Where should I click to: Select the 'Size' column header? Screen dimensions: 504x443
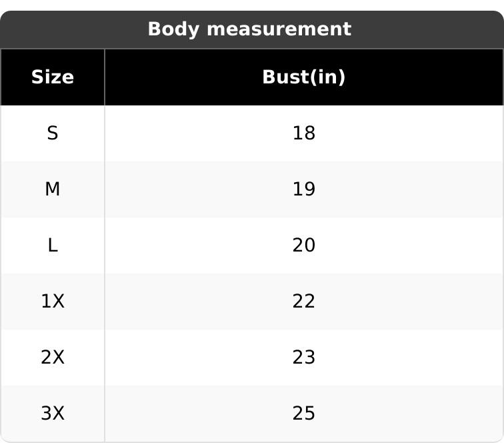click(x=52, y=77)
